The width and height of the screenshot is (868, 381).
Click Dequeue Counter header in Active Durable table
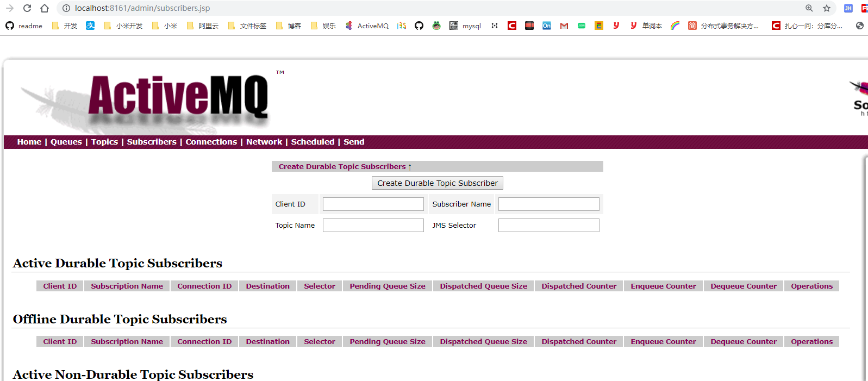tap(744, 286)
